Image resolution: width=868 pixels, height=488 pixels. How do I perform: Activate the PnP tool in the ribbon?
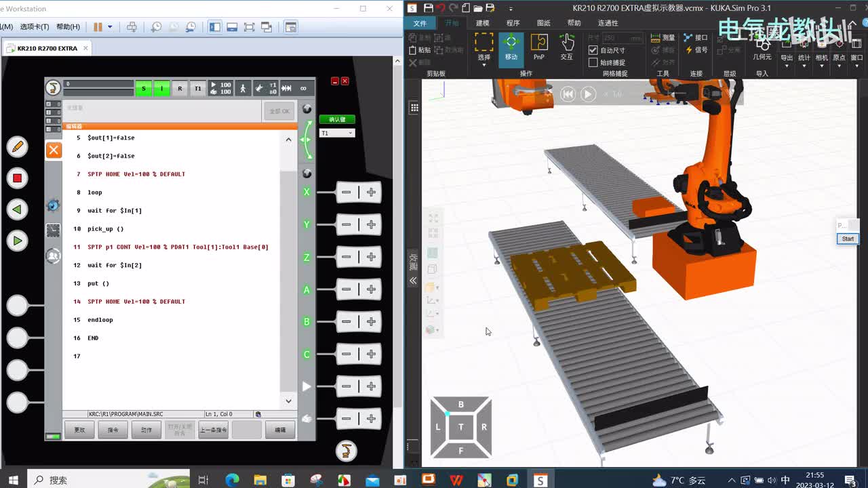[x=538, y=46]
